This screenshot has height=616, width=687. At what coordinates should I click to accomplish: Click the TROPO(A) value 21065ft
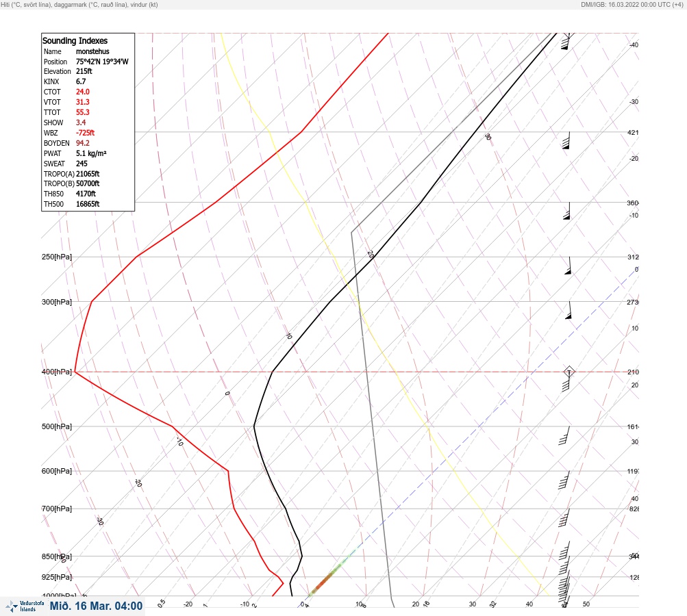(88, 174)
